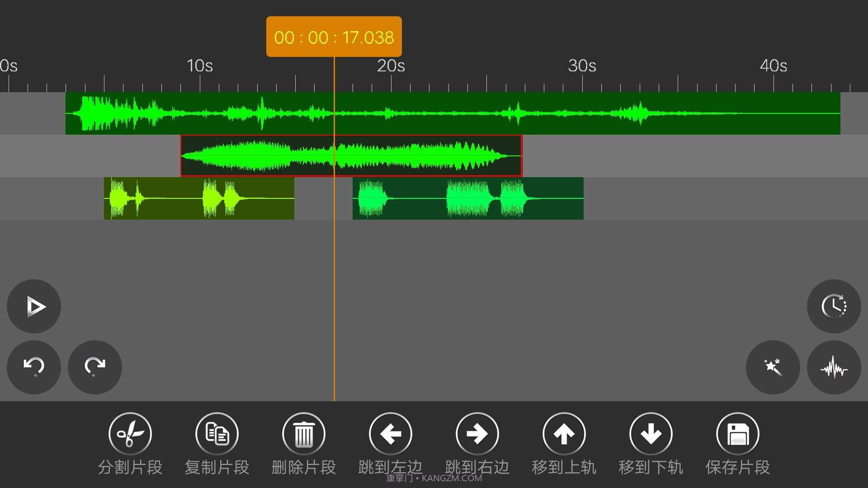The image size is (868, 488).
Task: Jump to left edge arrow icon
Action: 391,434
